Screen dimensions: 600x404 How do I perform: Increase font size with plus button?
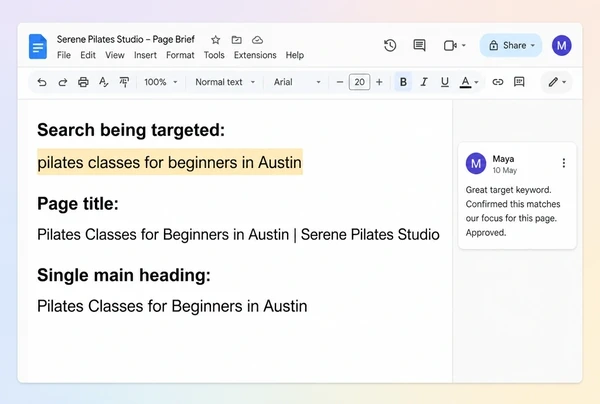(x=379, y=82)
